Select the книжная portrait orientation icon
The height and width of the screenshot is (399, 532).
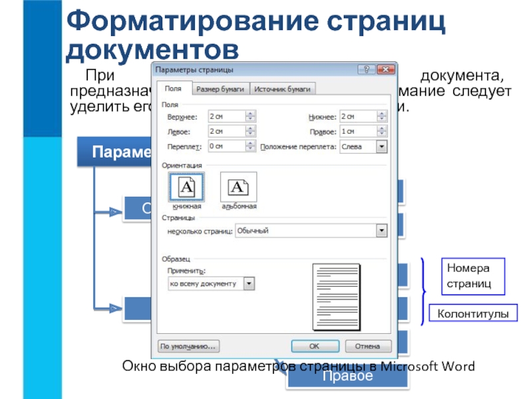[x=186, y=187]
